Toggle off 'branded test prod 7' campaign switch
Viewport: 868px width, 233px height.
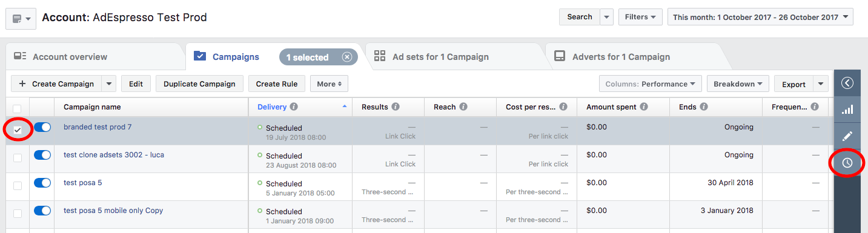coord(42,127)
